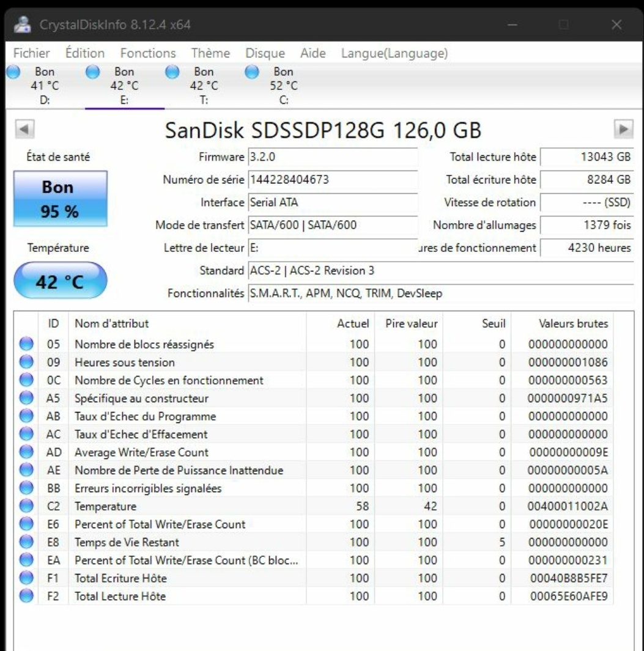Click the Valeurs brutes column header

coord(573,323)
